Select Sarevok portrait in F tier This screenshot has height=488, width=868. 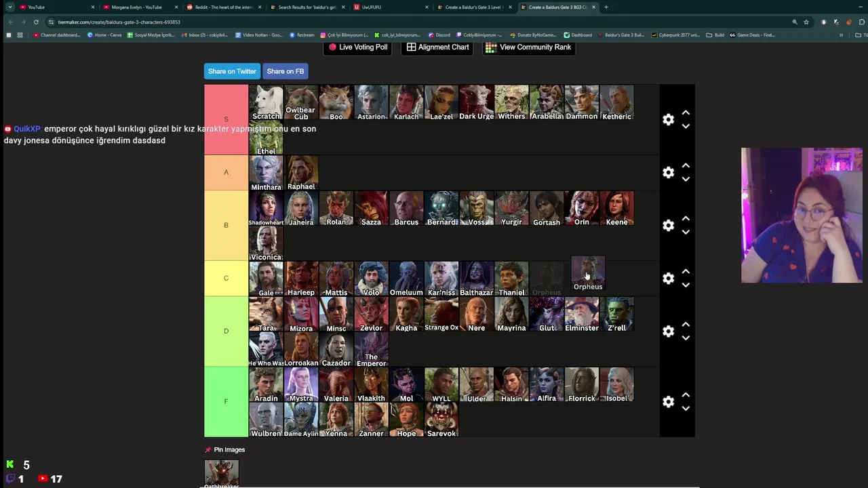pyautogui.click(x=441, y=420)
